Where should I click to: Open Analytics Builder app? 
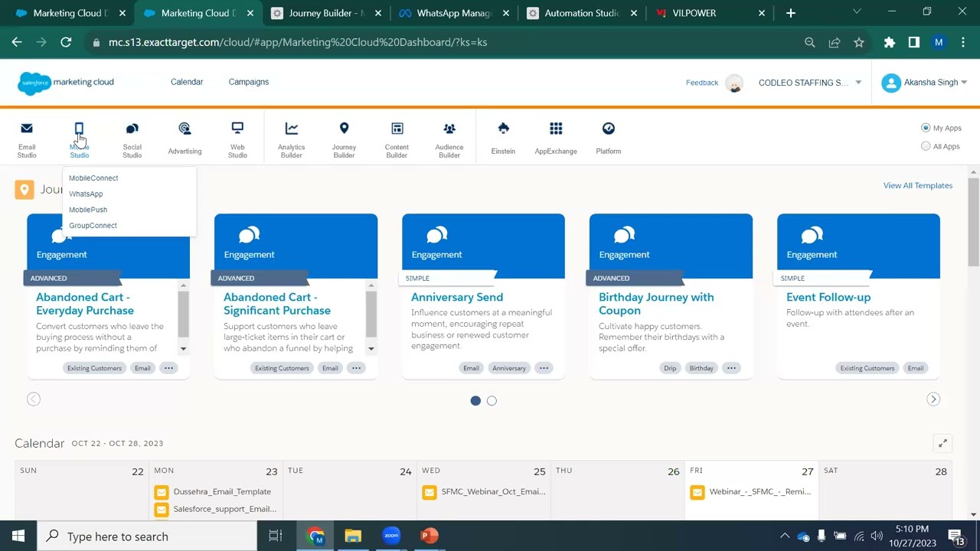tap(291, 139)
